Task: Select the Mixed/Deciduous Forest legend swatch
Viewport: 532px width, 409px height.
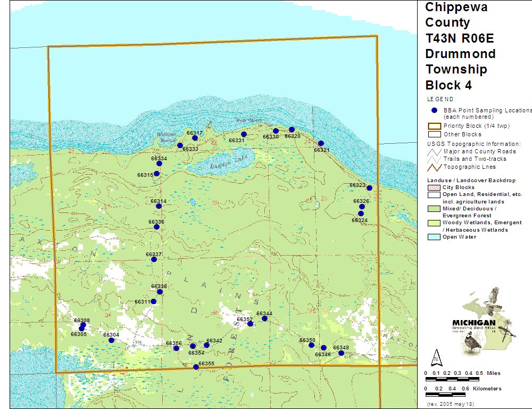Action: tap(434, 209)
